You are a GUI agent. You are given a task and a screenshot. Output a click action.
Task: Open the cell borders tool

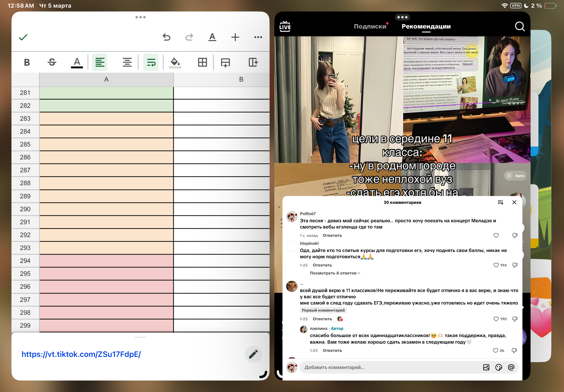[202, 62]
